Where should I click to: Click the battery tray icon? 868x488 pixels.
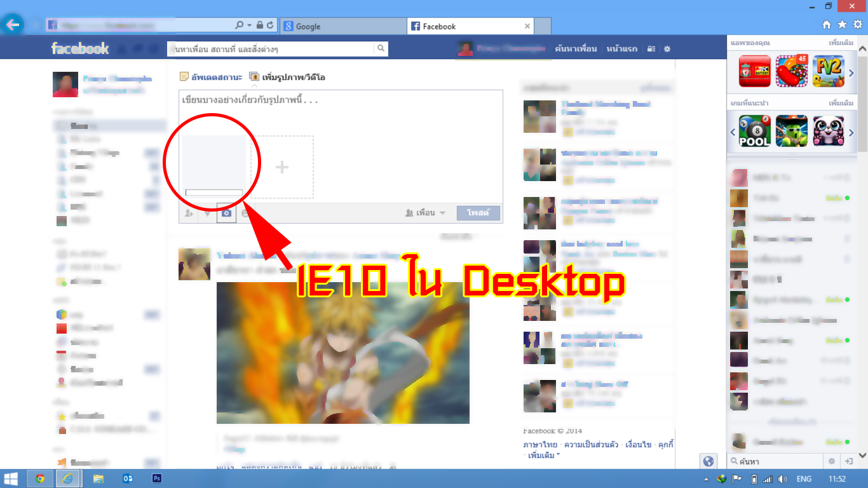(754, 479)
